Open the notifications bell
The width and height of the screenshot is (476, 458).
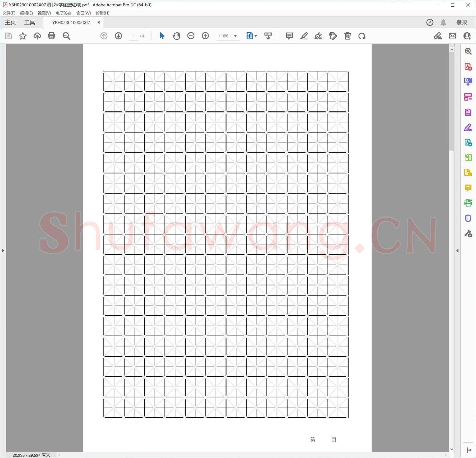443,22
